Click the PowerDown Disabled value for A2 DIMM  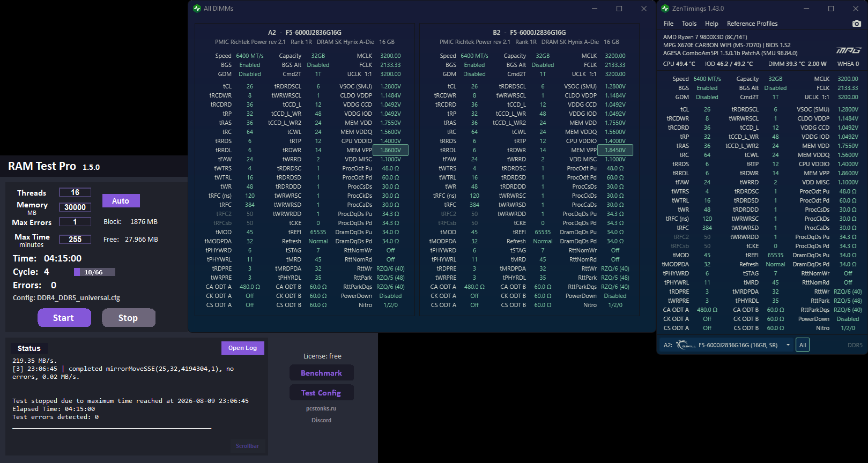coord(390,296)
